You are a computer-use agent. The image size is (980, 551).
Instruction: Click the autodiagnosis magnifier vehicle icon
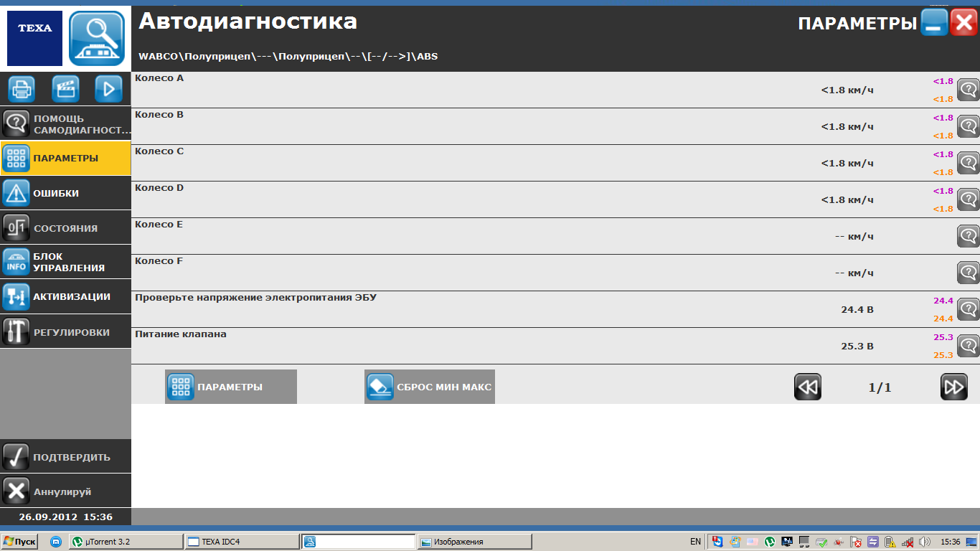coord(97,38)
